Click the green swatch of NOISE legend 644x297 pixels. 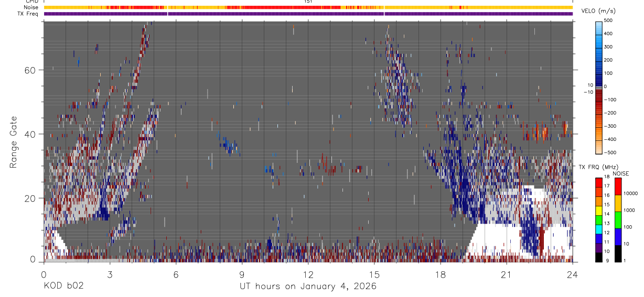click(x=618, y=219)
